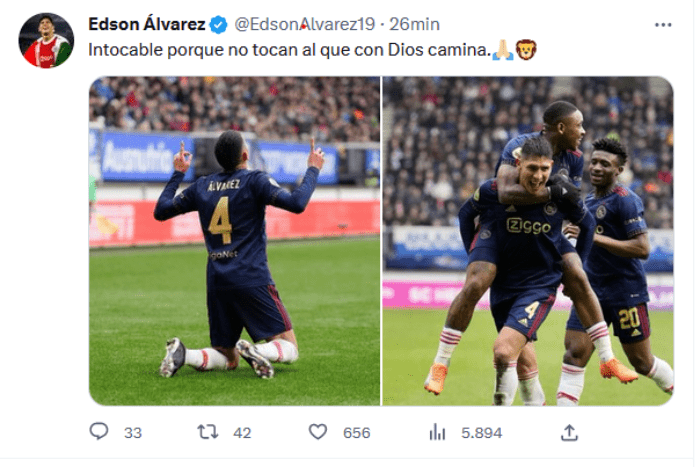Image resolution: width=700 pixels, height=467 pixels.
Task: Click the blue verified badge
Action: coord(218,25)
